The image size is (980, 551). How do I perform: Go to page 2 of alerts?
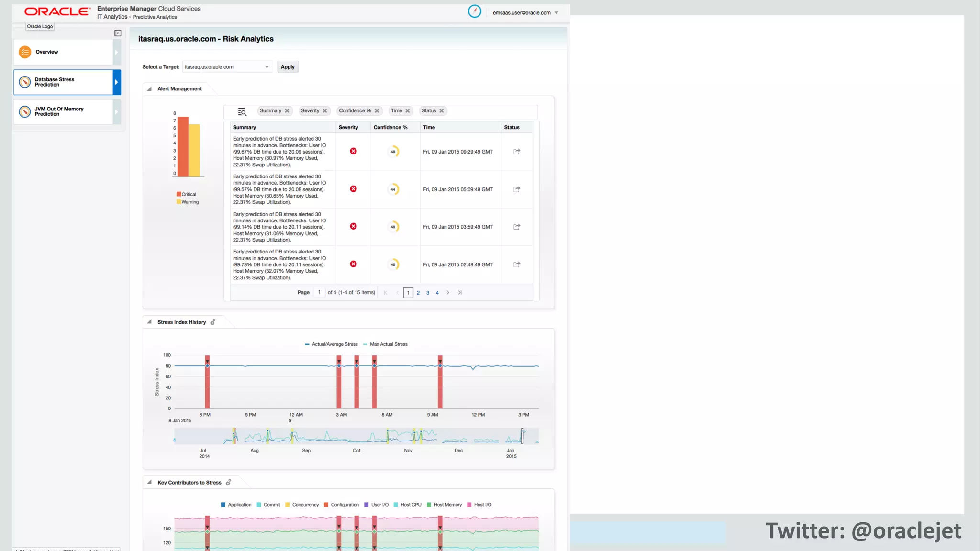click(x=418, y=293)
